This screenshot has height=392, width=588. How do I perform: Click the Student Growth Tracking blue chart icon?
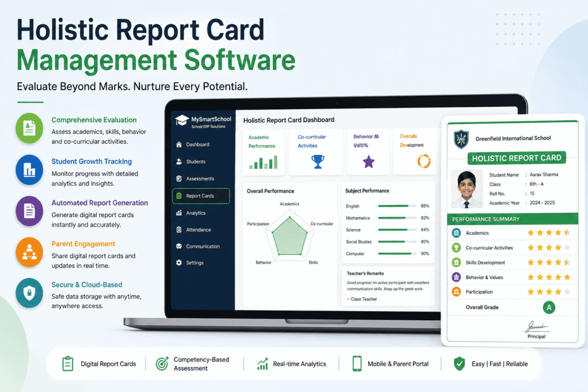point(29,170)
